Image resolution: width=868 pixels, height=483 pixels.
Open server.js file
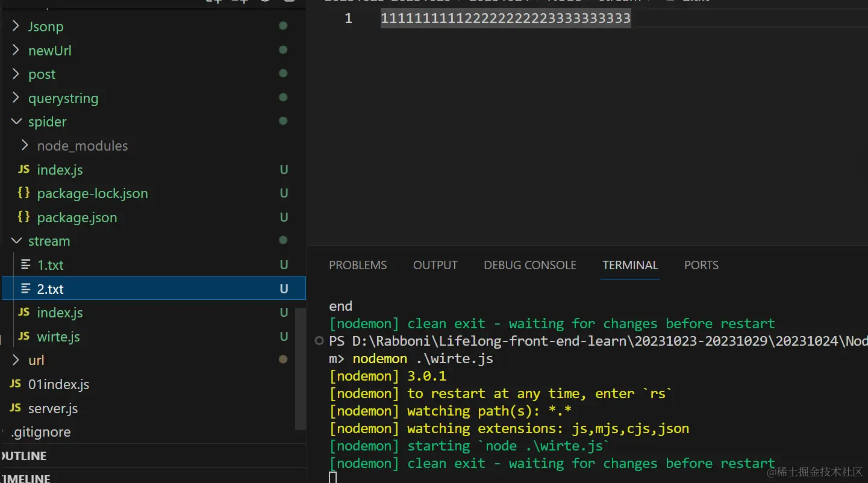[x=53, y=408]
